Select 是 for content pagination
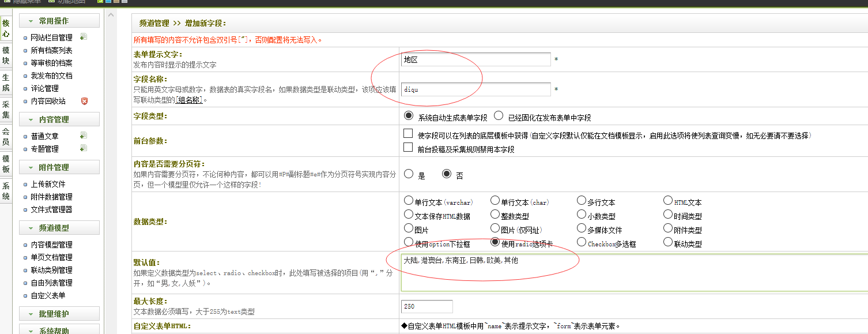The height and width of the screenshot is (334, 868). pos(409,174)
